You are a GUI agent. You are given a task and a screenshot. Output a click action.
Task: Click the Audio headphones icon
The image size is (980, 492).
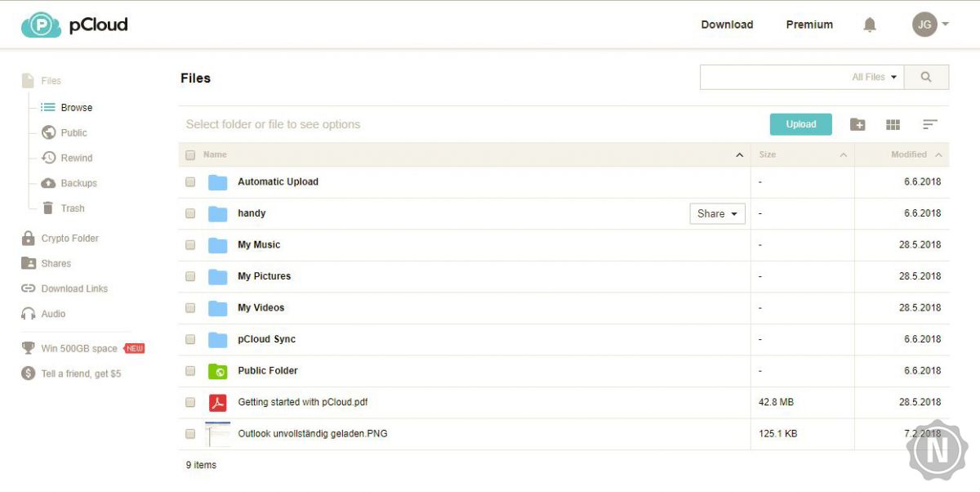[29, 314]
